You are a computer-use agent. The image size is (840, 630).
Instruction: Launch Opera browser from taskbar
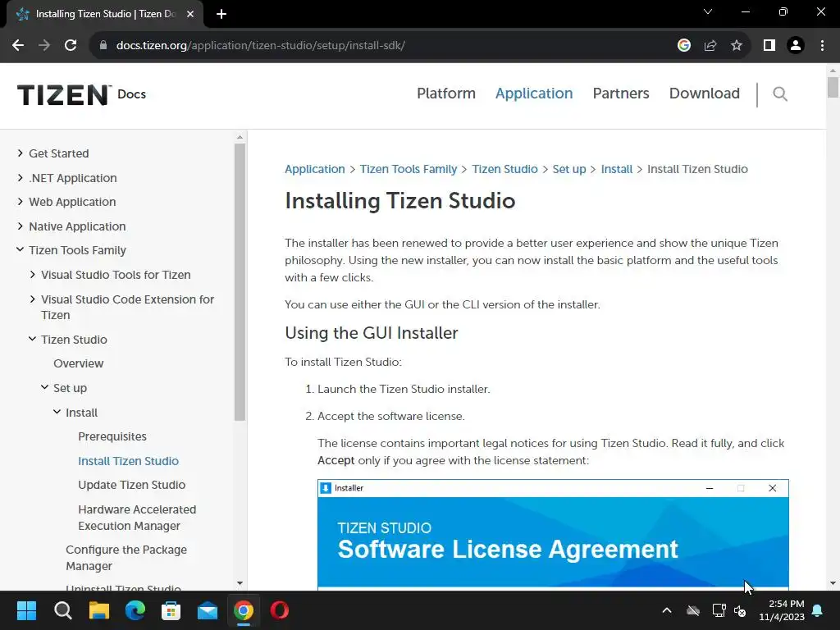click(x=279, y=610)
